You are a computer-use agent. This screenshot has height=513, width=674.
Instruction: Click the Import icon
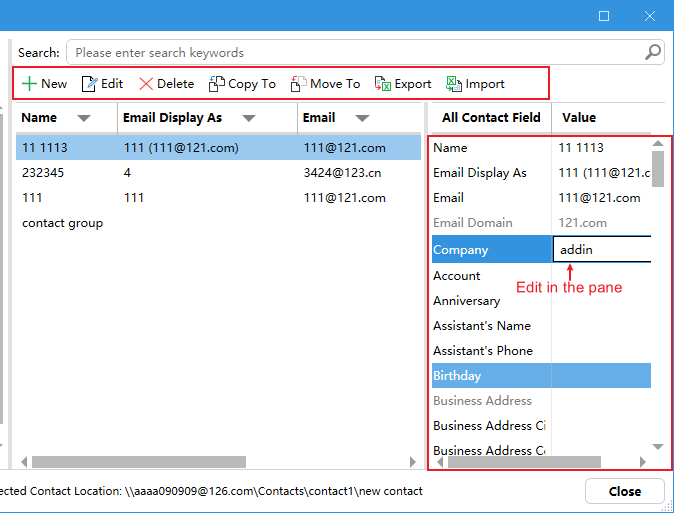(454, 84)
